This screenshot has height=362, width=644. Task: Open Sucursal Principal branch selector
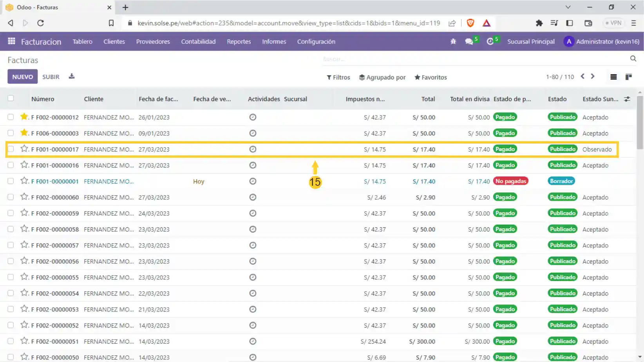pos(531,41)
